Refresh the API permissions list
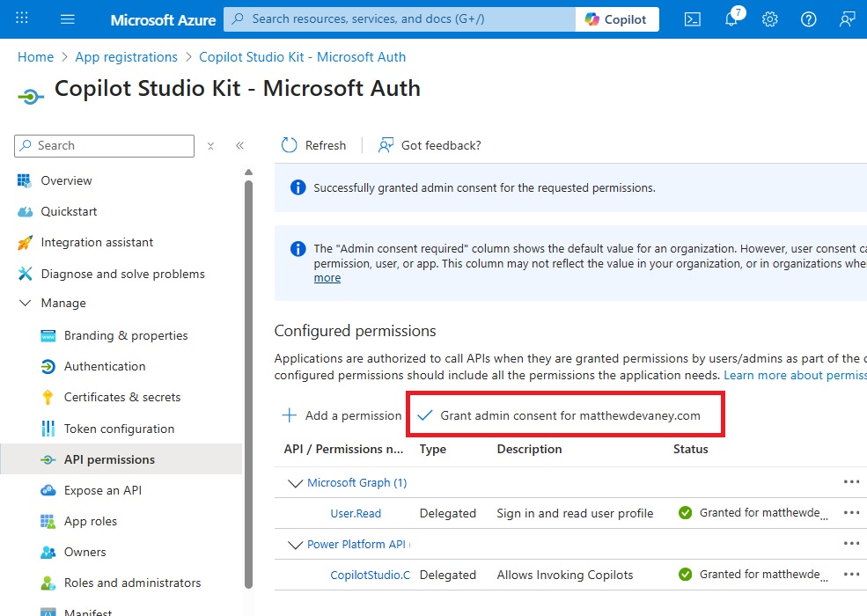867x616 pixels. 313,145
